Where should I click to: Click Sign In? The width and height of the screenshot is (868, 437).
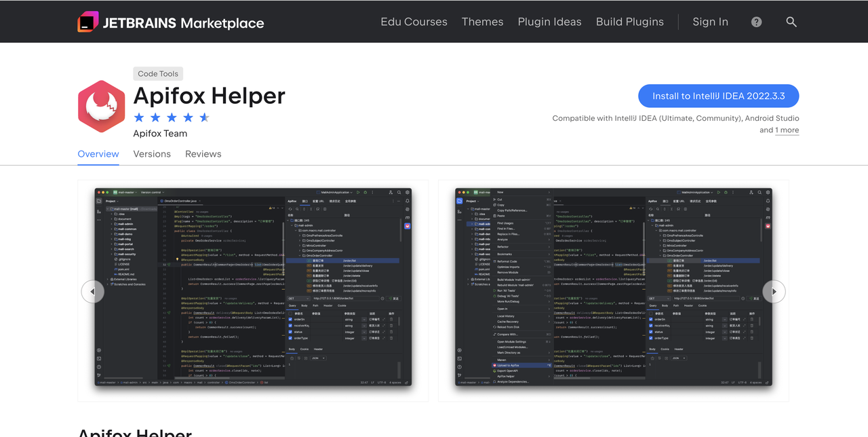(x=710, y=21)
